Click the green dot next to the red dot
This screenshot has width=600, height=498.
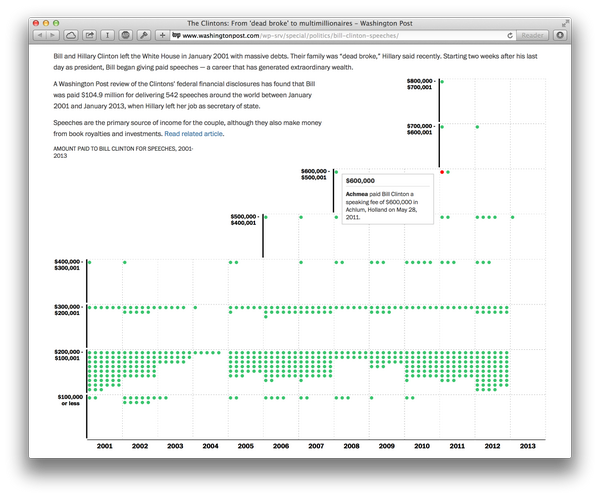pyautogui.click(x=448, y=172)
